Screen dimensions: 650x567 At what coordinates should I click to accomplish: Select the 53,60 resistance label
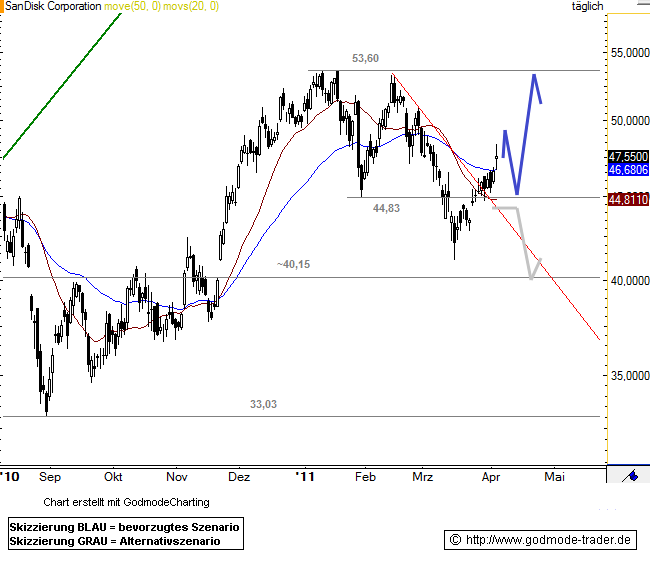(x=365, y=58)
